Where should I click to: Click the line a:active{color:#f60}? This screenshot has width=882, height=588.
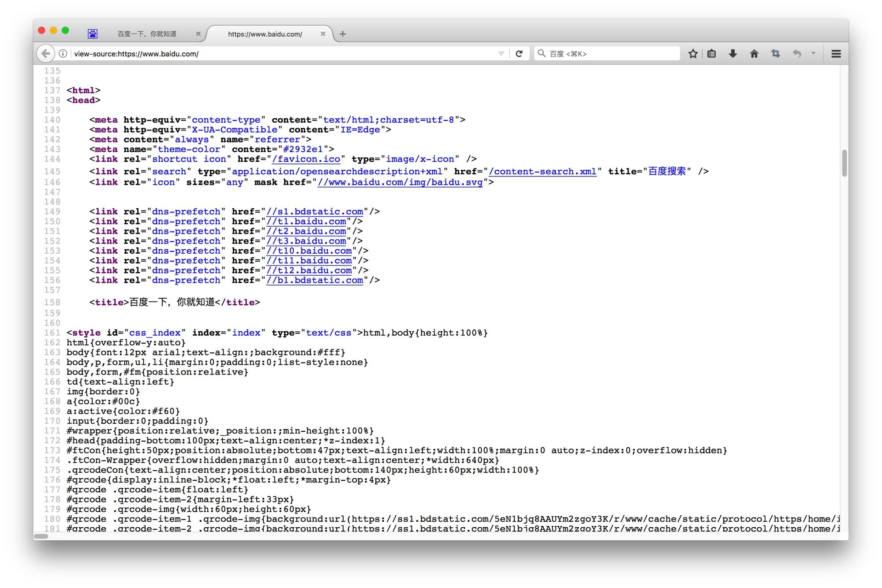(x=123, y=411)
